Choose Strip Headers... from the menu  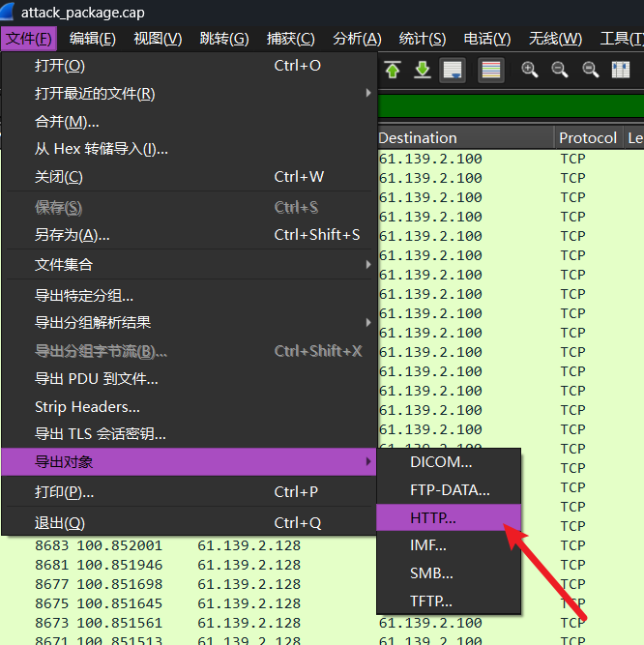click(x=189, y=407)
